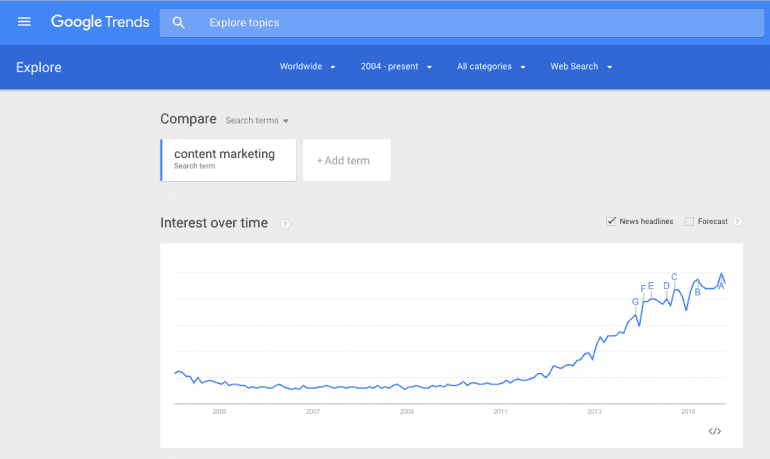
Task: Select the content marketing search term card
Action: tap(228, 161)
